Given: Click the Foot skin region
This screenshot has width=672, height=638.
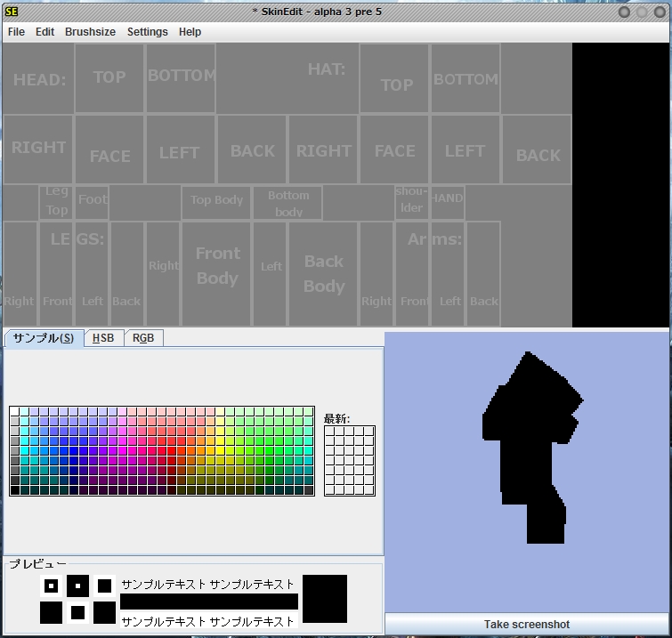Looking at the screenshot, I should (92, 203).
